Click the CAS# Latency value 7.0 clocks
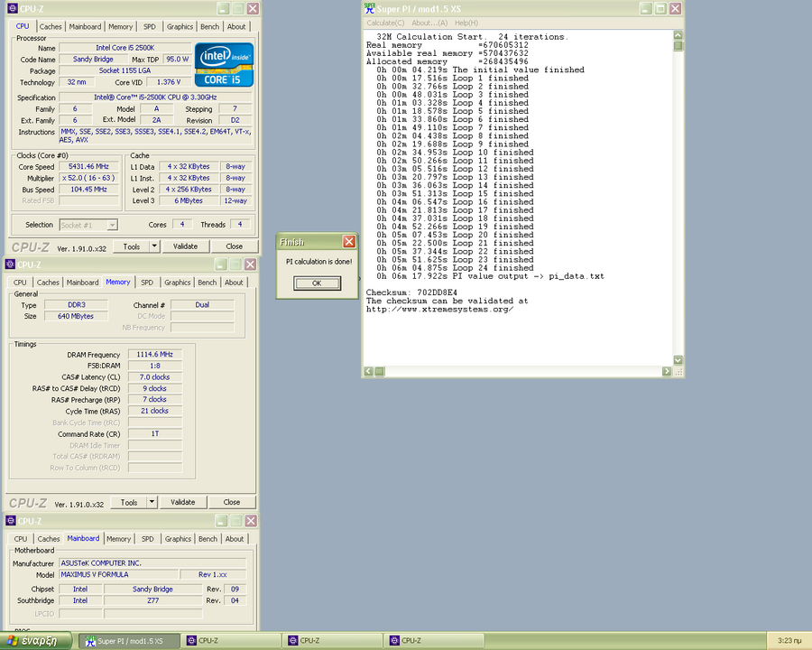The width and height of the screenshot is (812, 650). (x=155, y=377)
